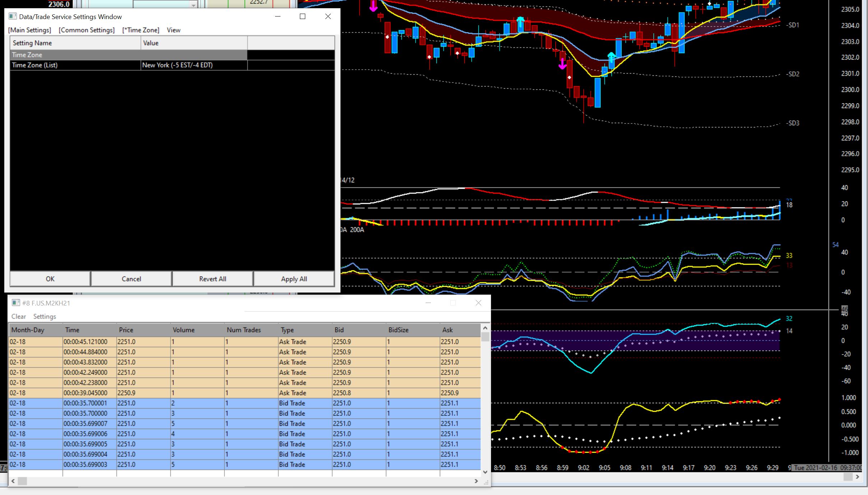Viewport: 868px width, 495px height.
Task: Select the Time Zone header row
Action: pyautogui.click(x=129, y=55)
